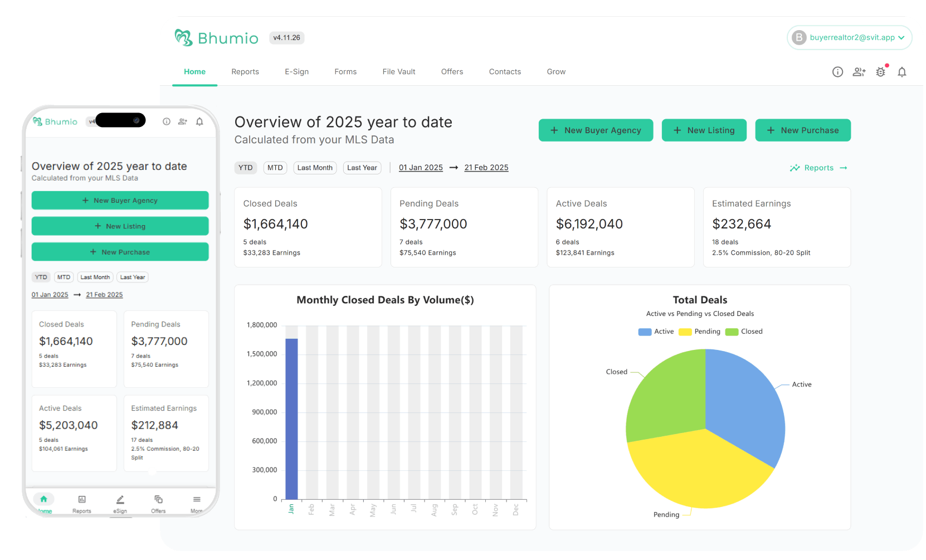
Task: Open the File Vault section
Action: click(x=399, y=71)
